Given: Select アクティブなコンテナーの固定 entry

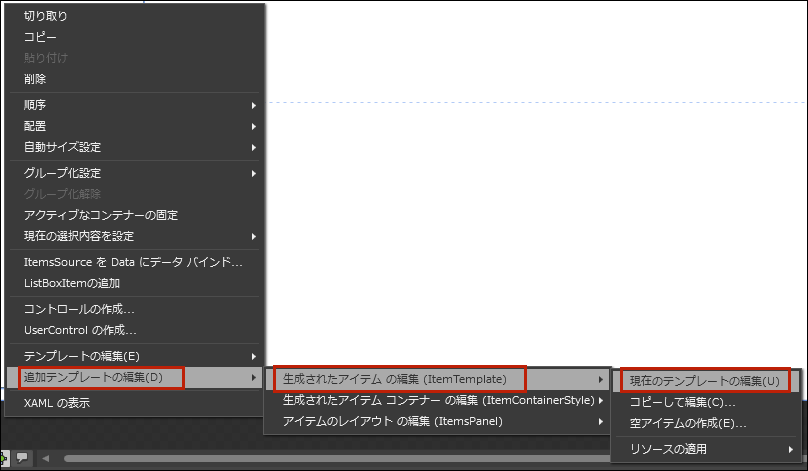Looking at the screenshot, I should pyautogui.click(x=134, y=215).
